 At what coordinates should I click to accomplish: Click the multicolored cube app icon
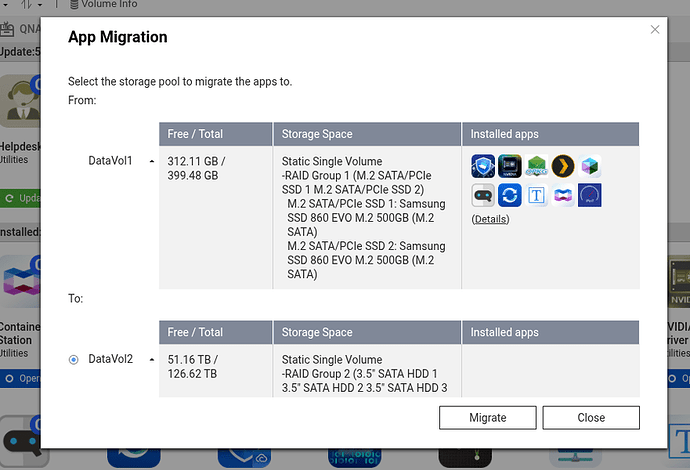(590, 167)
